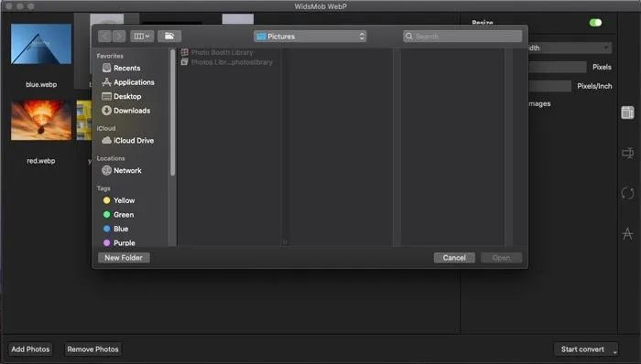The height and width of the screenshot is (364, 641).
Task: Click the Photo Booth Library icon
Action: (x=185, y=52)
